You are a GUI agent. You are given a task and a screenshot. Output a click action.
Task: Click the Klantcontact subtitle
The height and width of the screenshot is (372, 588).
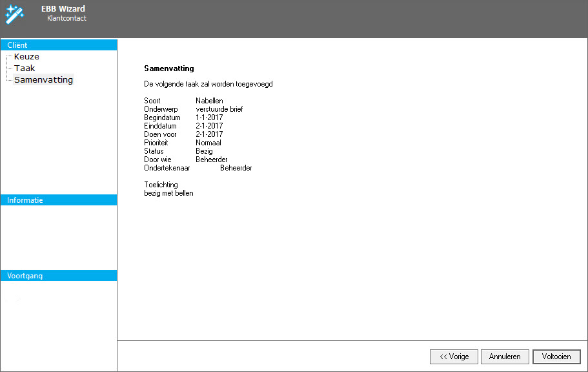66,19
